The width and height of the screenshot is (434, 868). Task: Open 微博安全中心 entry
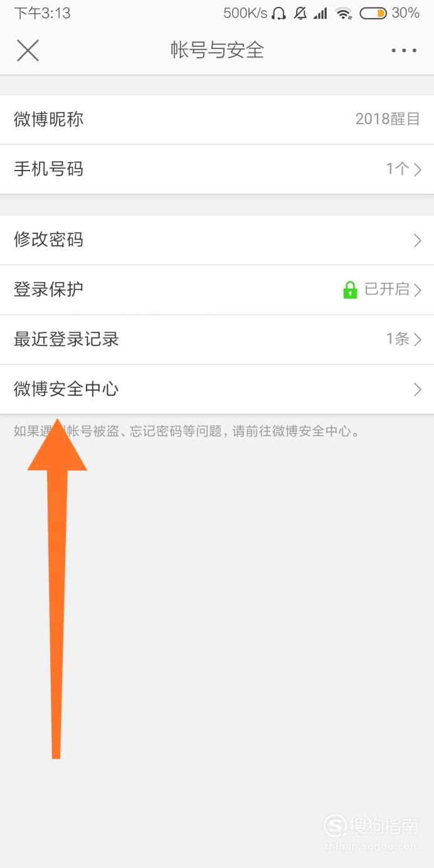point(217,389)
